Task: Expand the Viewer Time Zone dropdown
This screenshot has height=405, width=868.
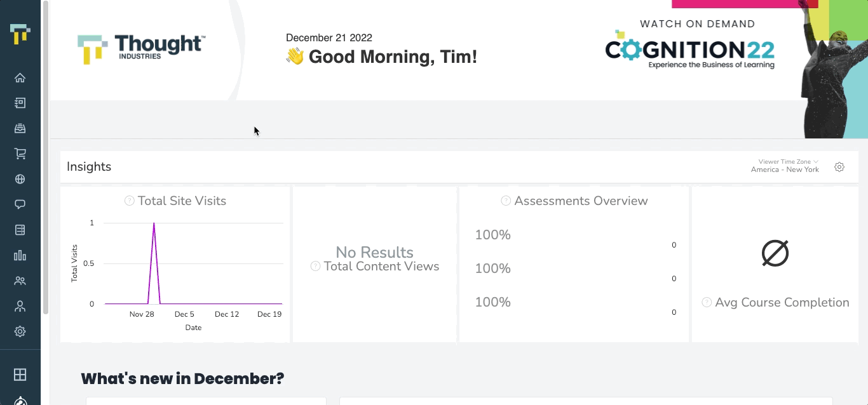Action: pos(785,166)
